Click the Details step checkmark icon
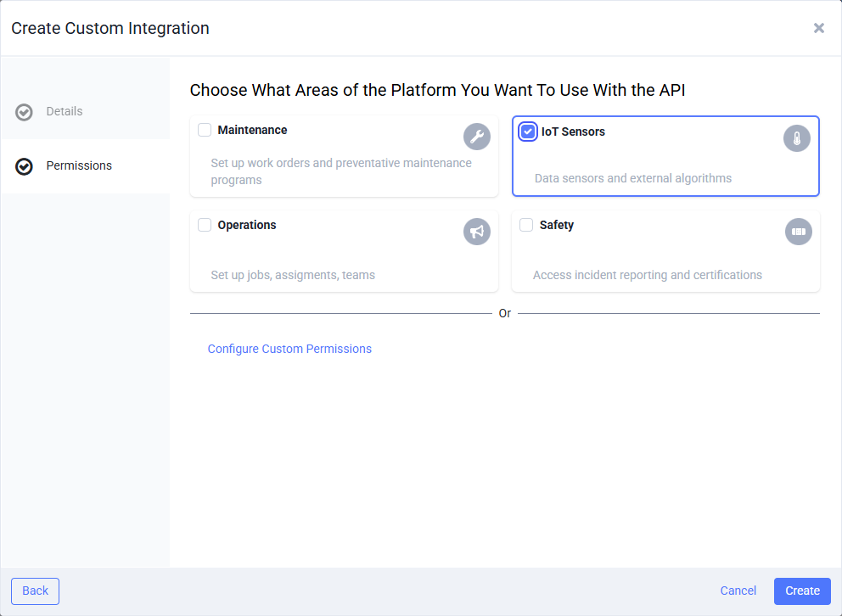This screenshot has height=616, width=842. coord(24,112)
